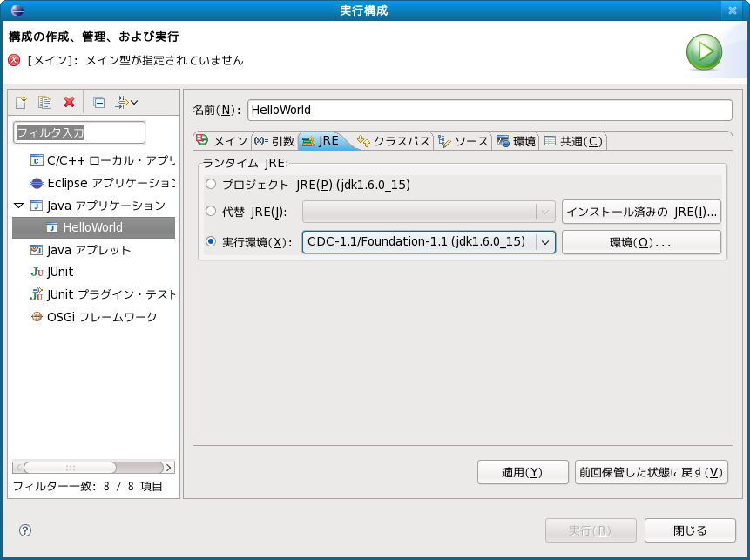Click the 適用 button

(x=523, y=472)
